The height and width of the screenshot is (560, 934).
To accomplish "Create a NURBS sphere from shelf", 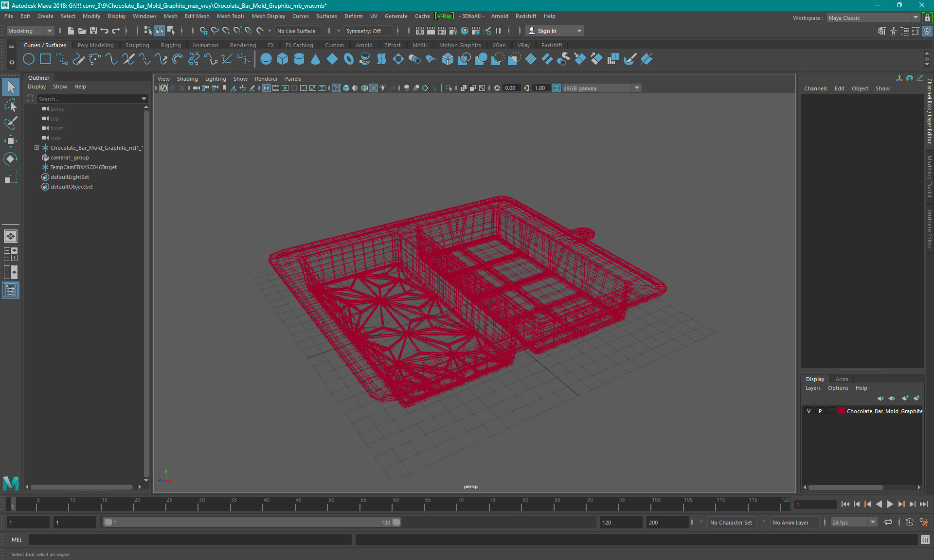I will point(266,59).
